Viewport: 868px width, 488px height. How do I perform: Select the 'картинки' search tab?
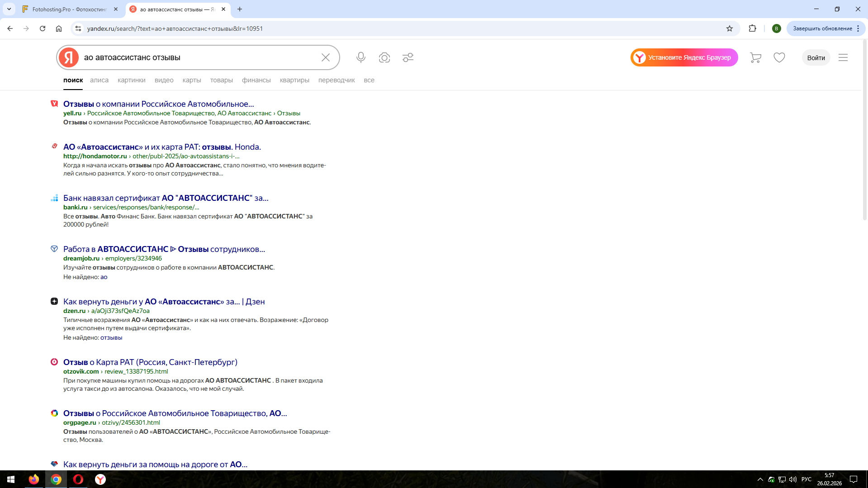(132, 80)
